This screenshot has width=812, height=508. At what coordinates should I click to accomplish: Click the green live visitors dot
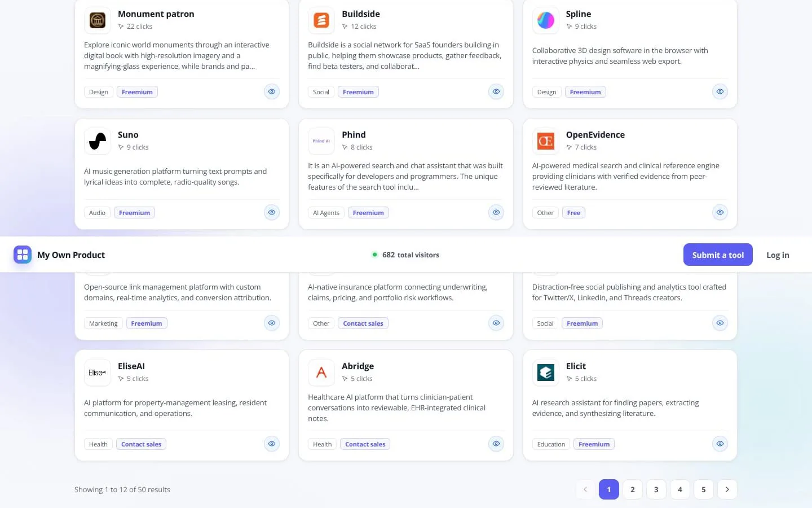point(374,255)
